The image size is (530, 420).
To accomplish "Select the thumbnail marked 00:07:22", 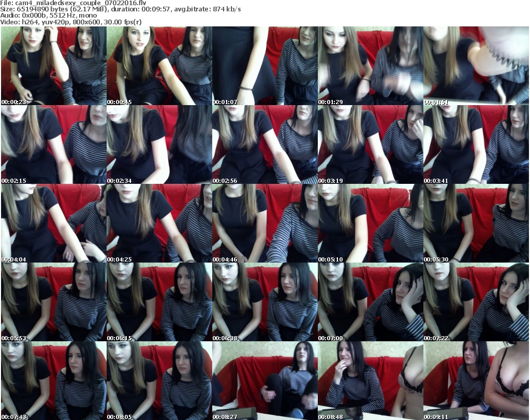I will (x=476, y=302).
